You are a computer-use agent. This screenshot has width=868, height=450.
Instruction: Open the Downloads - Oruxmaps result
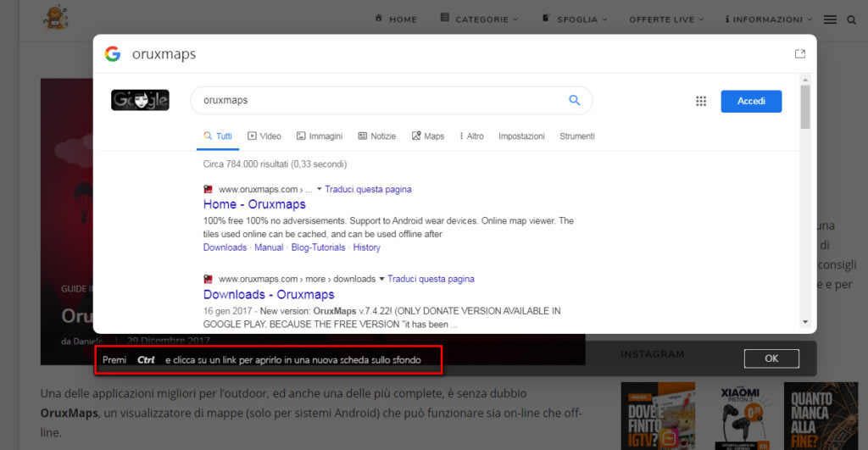[269, 294]
